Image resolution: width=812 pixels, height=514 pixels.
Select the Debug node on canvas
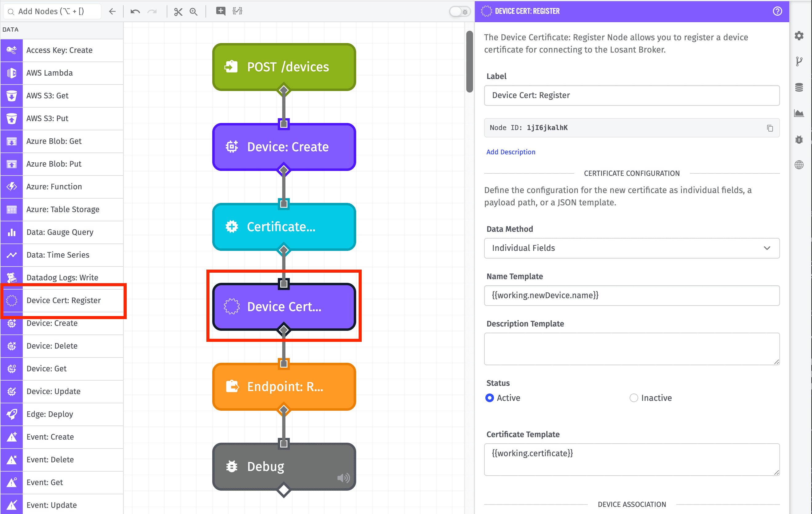tap(284, 466)
